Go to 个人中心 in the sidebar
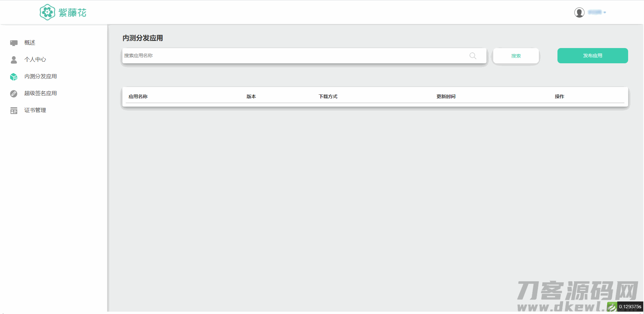 coord(35,60)
